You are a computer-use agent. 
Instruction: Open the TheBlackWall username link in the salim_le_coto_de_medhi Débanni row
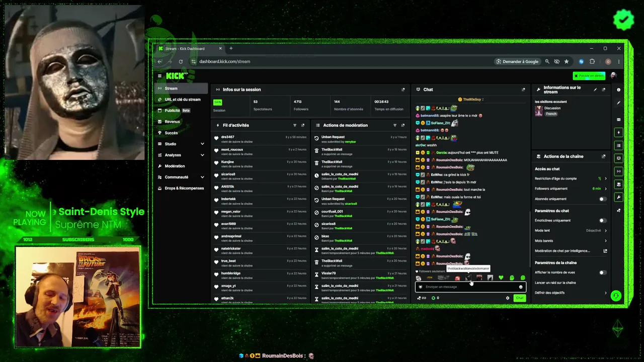(x=347, y=179)
